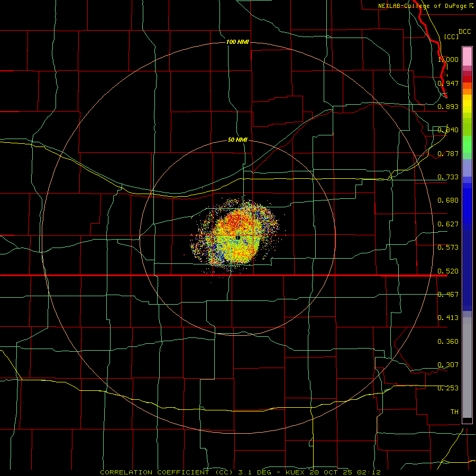Click the DCC label above the color bar

[x=464, y=32]
